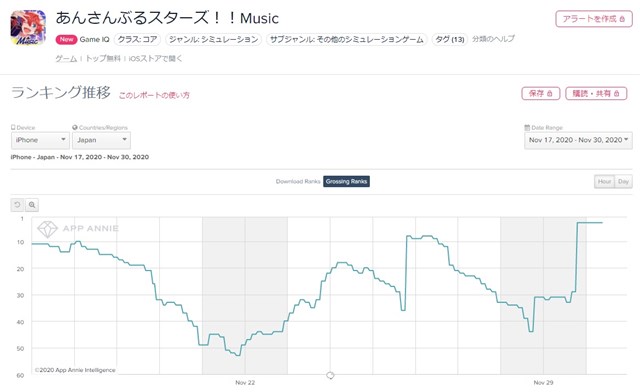Click the lock icon on アラートを作成 button

click(x=622, y=19)
